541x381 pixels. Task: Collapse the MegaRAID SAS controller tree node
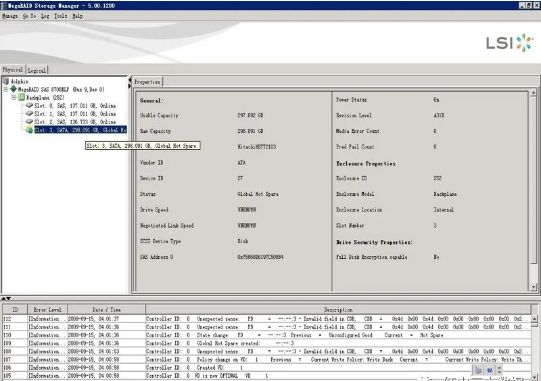tap(6, 89)
